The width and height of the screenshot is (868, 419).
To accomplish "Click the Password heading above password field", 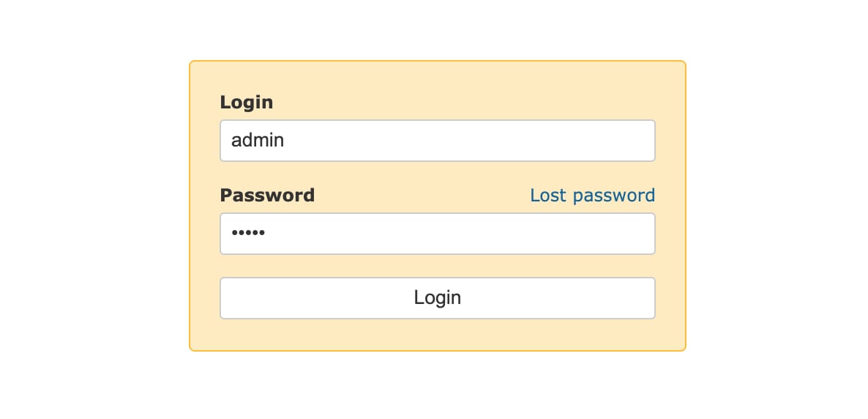I will pyautogui.click(x=267, y=196).
